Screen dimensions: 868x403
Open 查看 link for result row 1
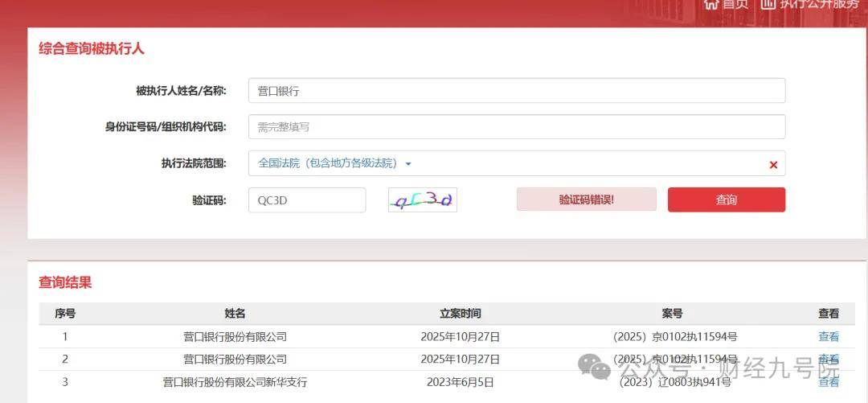click(x=828, y=337)
